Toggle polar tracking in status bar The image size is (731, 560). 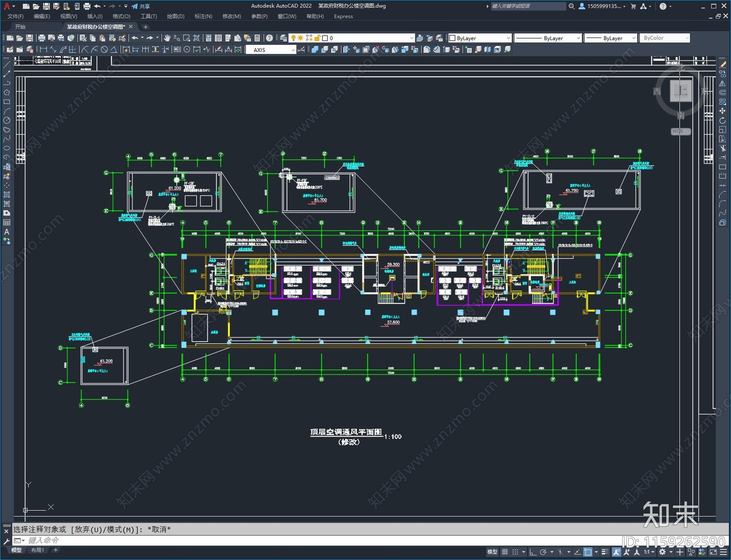pos(543,552)
